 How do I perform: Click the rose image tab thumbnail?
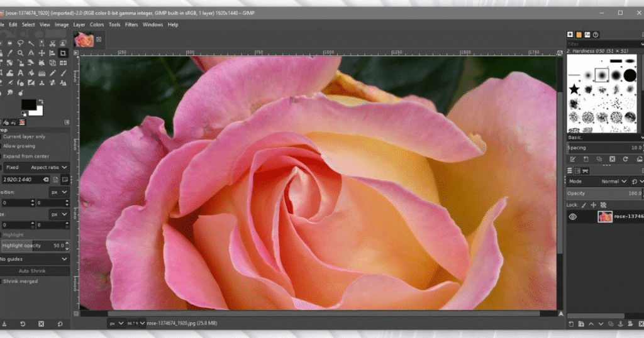point(84,40)
